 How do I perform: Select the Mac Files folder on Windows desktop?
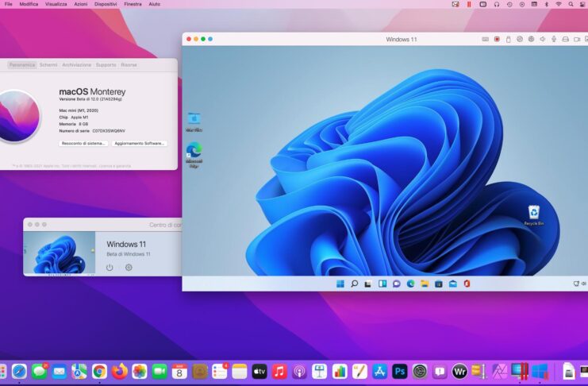point(194,122)
